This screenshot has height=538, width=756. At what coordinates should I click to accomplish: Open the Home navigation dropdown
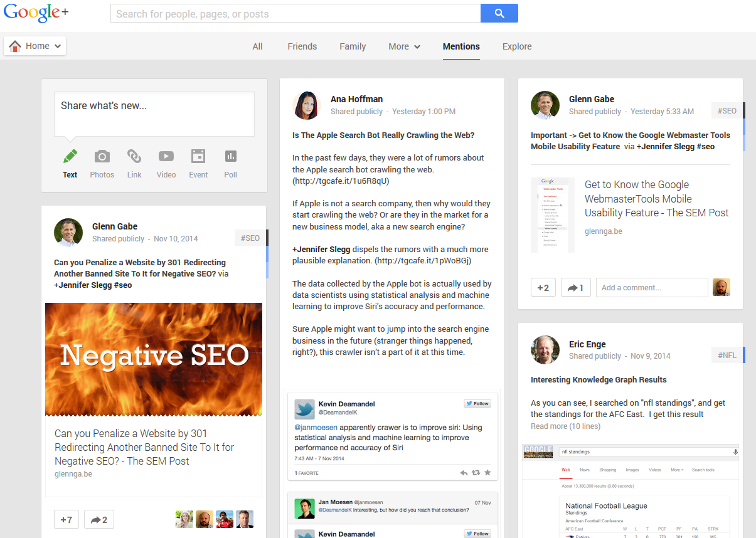coord(35,46)
